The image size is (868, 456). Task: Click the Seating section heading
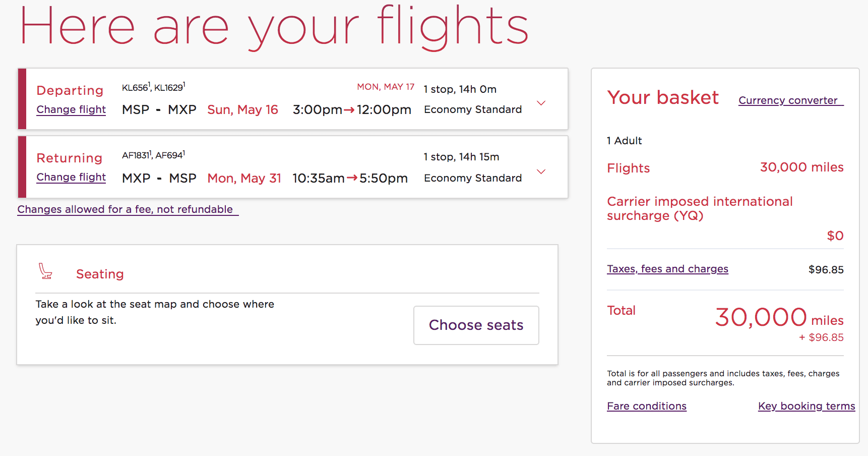pos(100,274)
